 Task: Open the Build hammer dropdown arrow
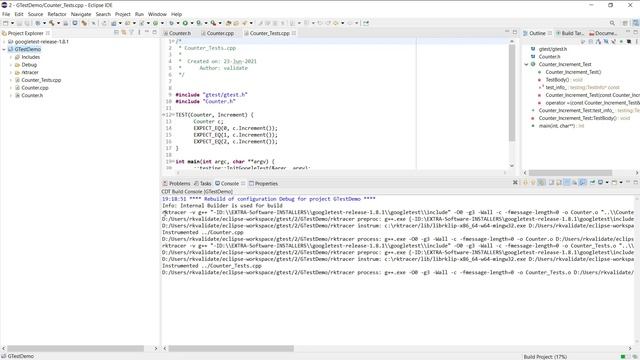click(58, 23)
